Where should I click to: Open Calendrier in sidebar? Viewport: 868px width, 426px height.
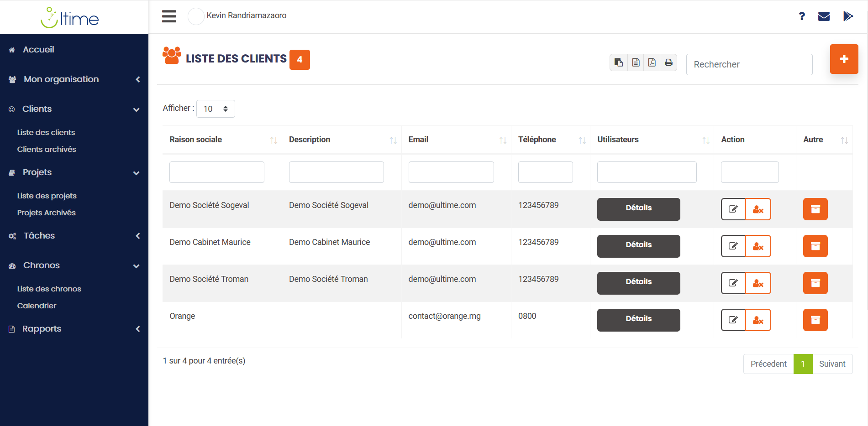37,306
